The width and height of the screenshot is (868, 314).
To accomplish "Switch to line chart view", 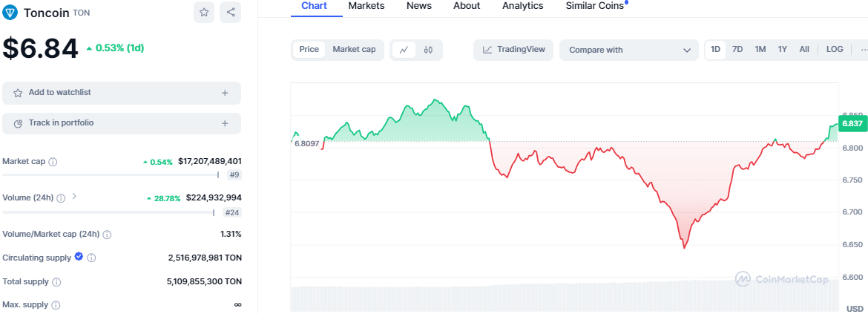I will point(404,50).
